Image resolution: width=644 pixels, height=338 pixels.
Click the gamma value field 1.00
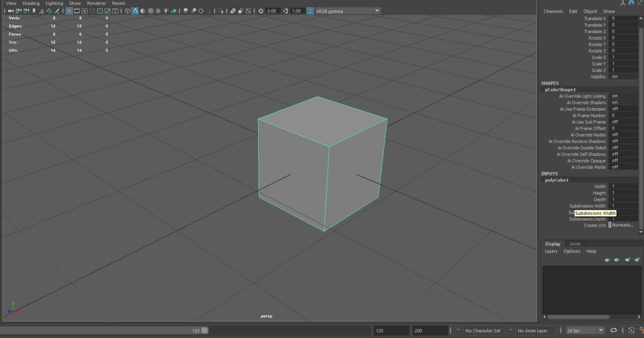(x=297, y=11)
